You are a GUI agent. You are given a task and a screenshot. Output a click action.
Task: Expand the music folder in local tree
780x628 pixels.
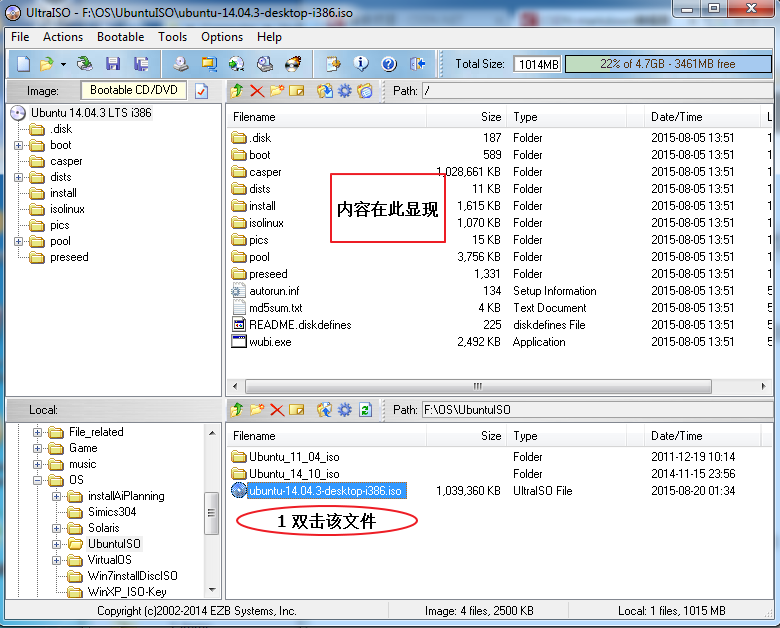(37, 464)
